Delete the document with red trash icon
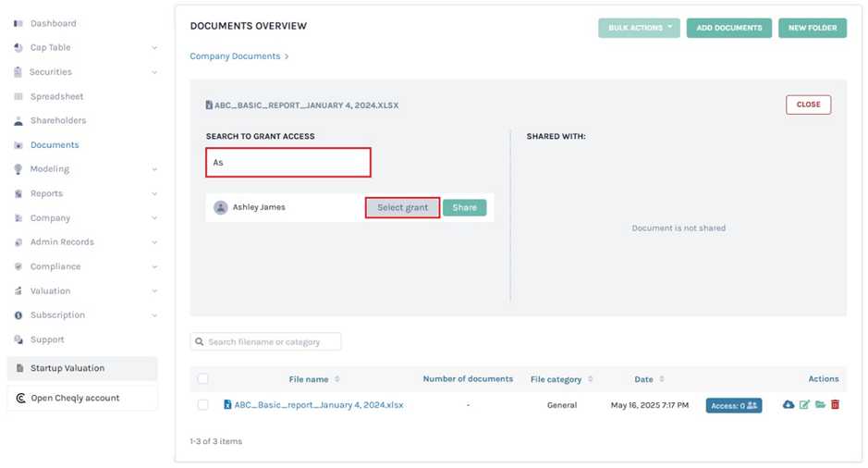The height and width of the screenshot is (468, 868). (x=835, y=405)
